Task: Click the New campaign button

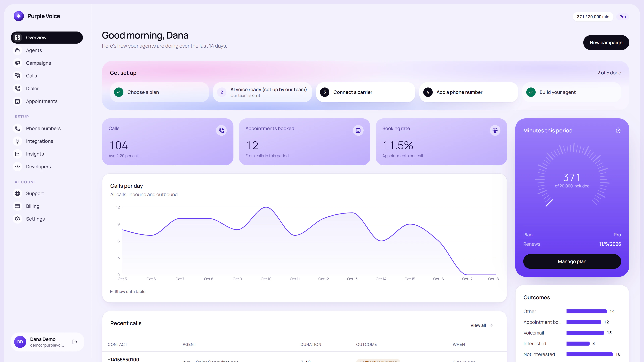Action: coord(606,42)
